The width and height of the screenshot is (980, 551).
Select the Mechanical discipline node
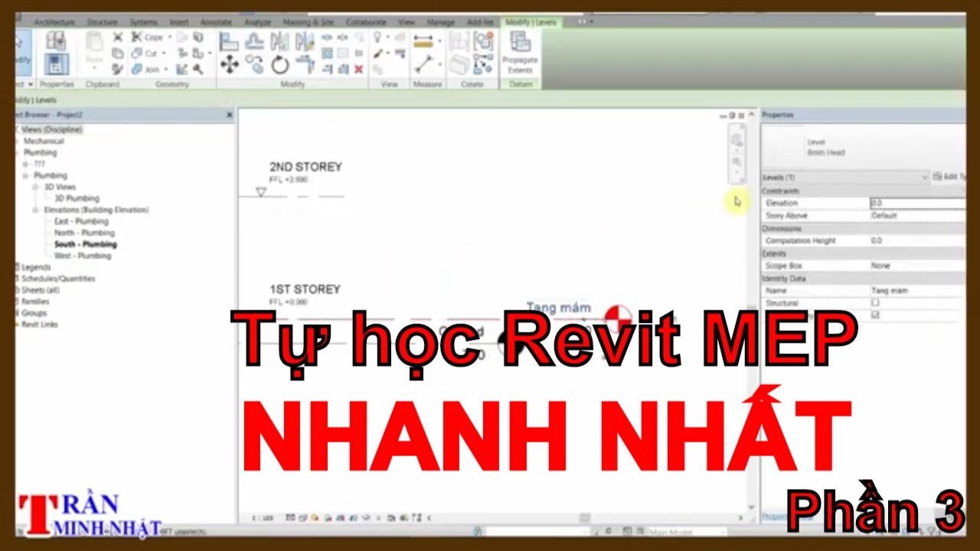(44, 141)
